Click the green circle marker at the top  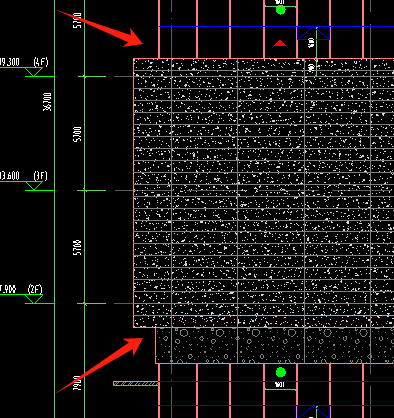coord(281,10)
